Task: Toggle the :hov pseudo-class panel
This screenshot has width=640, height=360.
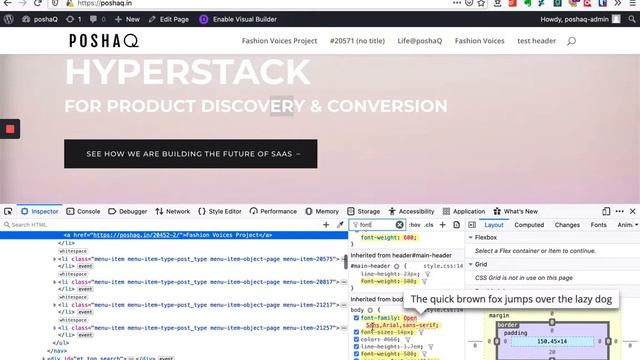Action: (415, 225)
